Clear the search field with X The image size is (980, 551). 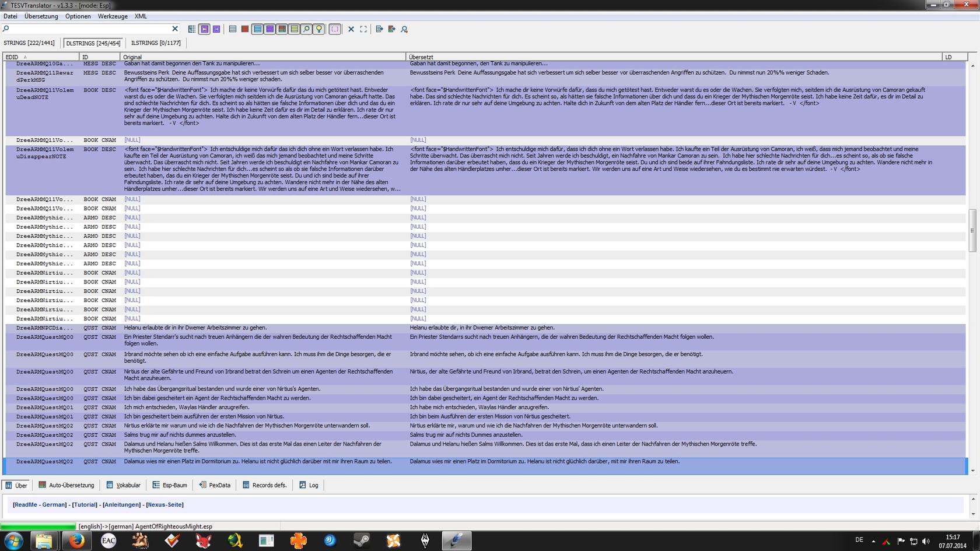point(175,29)
